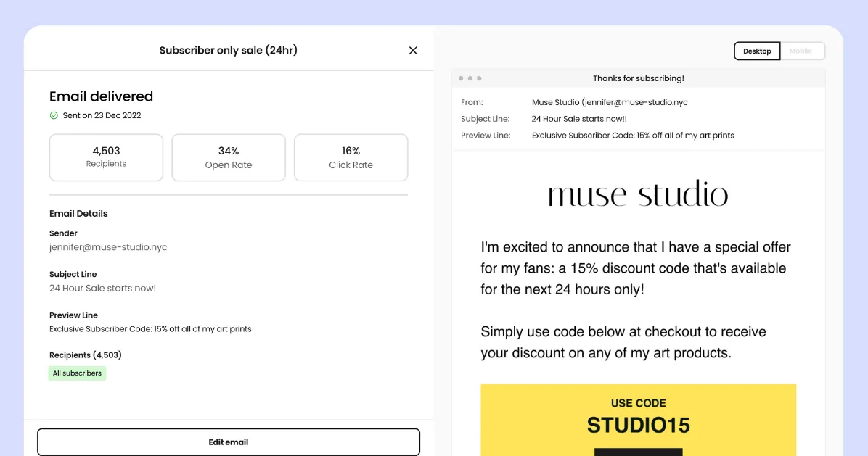Close the Subscriber only sale panel
The image size is (868, 456).
[413, 50]
